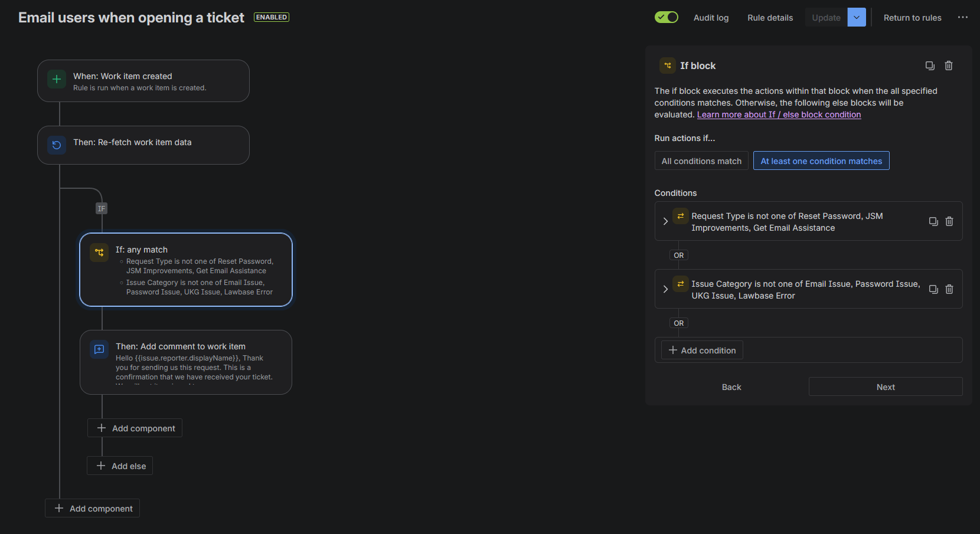Add component at the bottom of rule
The width and height of the screenshot is (980, 534).
pos(92,508)
